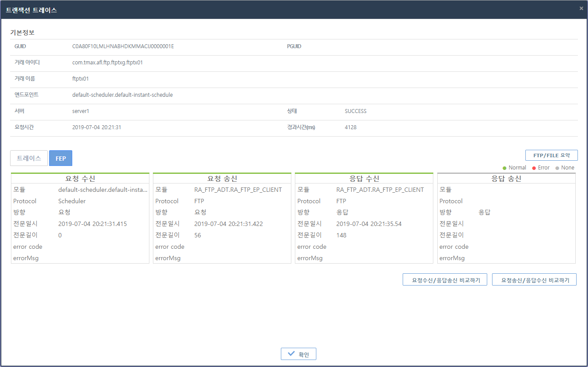
Task: Click the checkmark icon inside 확인 button
Action: pos(290,353)
